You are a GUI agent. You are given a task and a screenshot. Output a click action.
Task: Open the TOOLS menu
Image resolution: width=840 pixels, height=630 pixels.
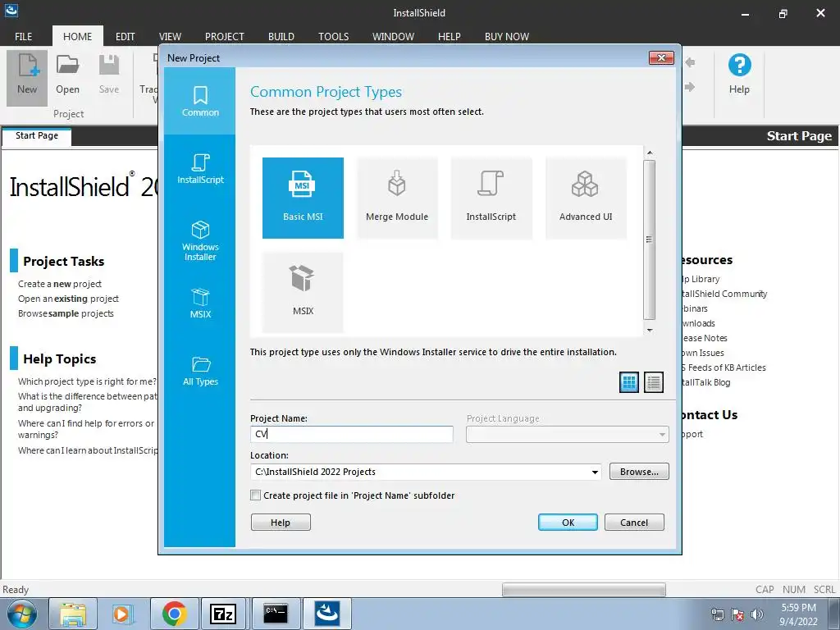point(333,36)
